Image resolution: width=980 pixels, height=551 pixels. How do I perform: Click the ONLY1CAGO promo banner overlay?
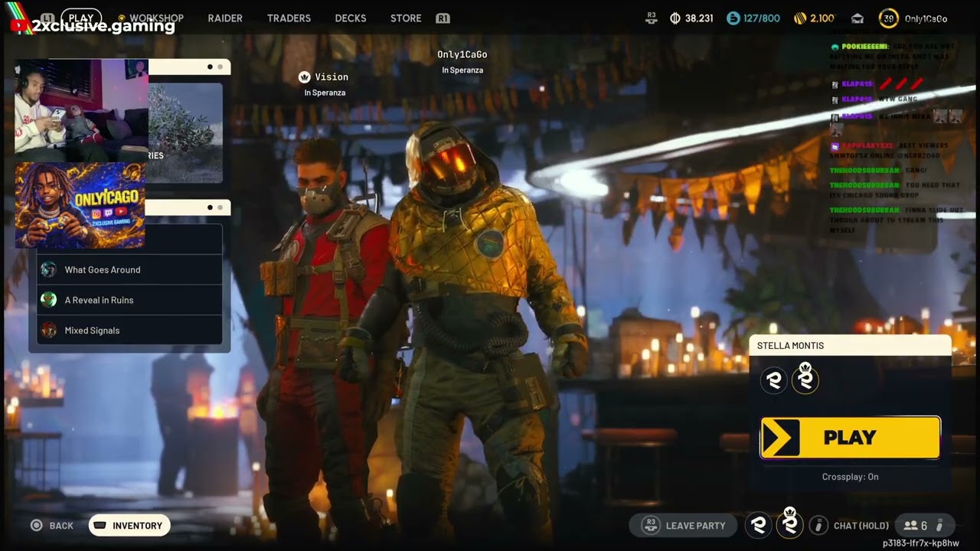(80, 205)
